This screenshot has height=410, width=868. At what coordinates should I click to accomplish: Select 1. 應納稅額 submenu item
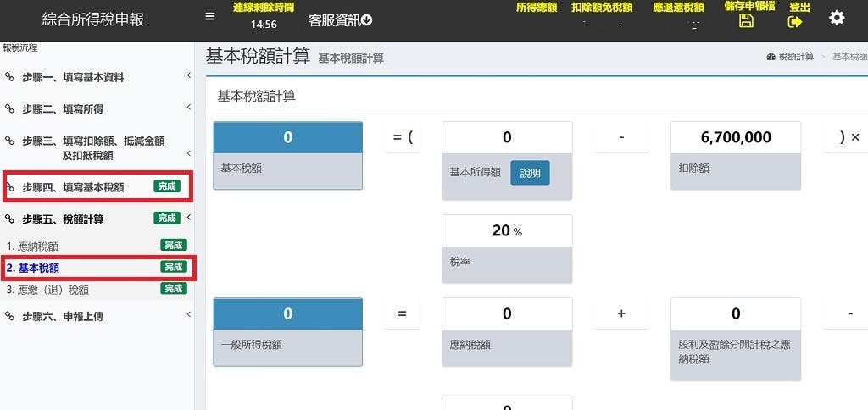click(x=97, y=246)
